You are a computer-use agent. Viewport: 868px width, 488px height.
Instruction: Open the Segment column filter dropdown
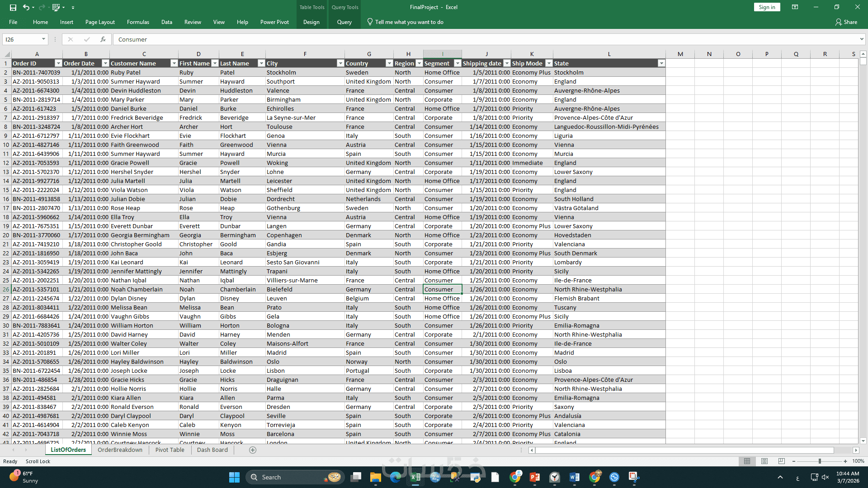[458, 63]
